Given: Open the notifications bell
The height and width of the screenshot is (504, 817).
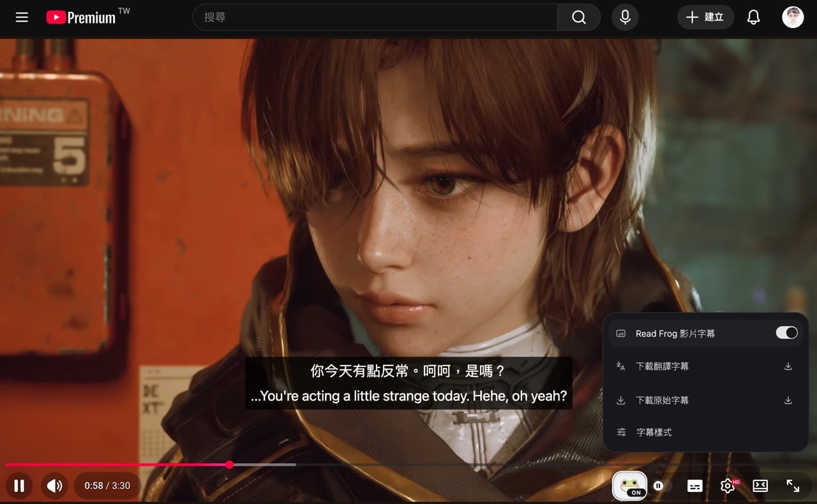Looking at the screenshot, I should 754,17.
